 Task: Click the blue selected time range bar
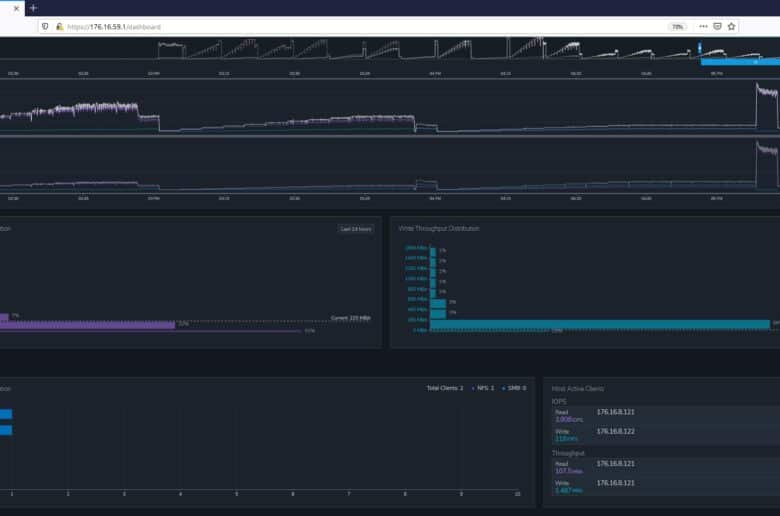[740, 62]
